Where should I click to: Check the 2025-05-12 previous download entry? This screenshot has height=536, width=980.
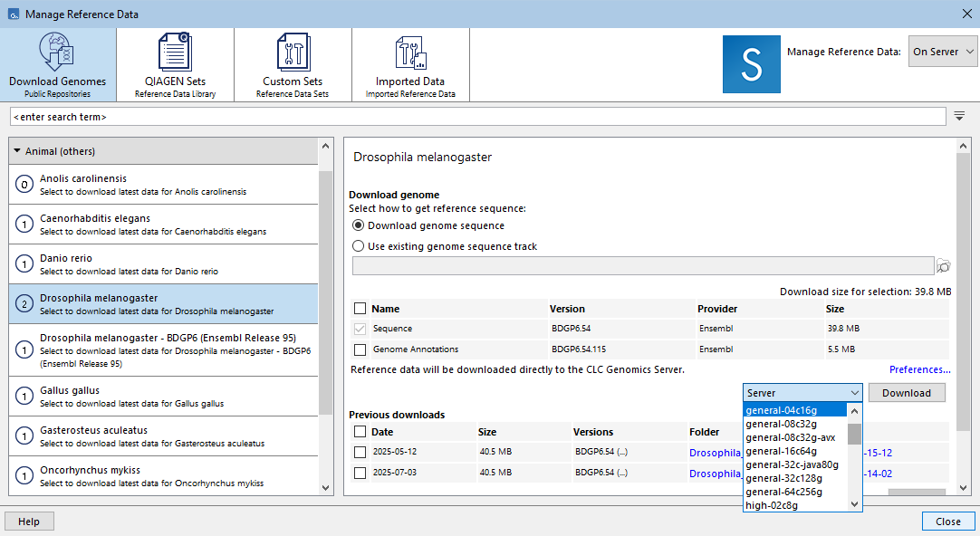click(x=360, y=452)
